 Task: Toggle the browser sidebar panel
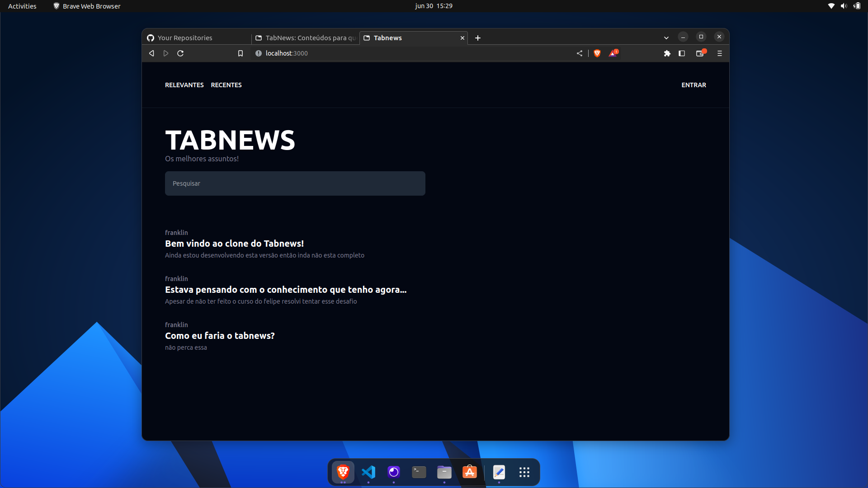682,53
